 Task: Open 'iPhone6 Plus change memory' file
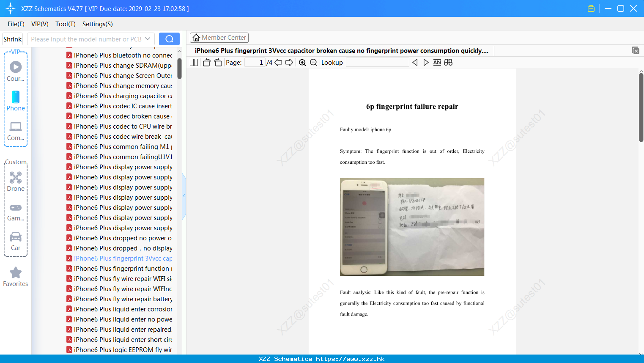point(119,86)
